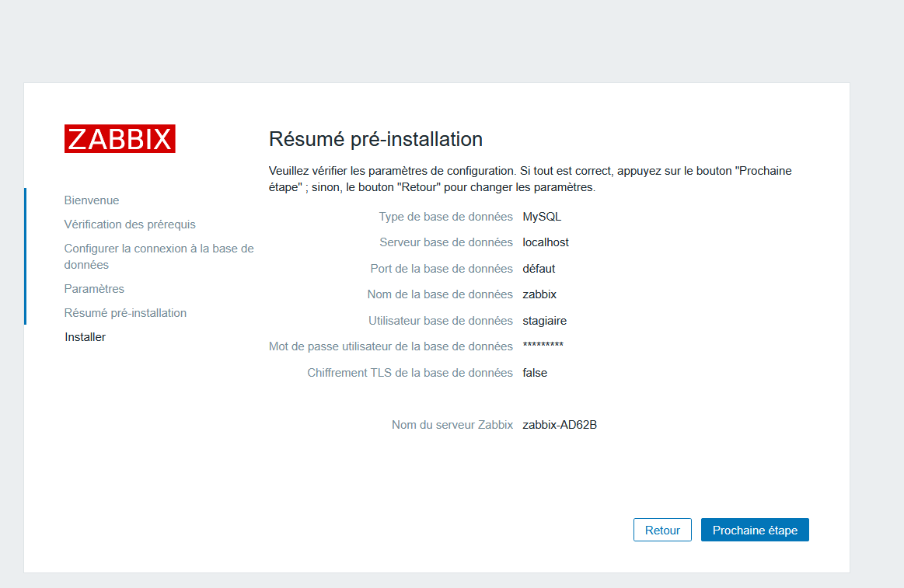Click the MySQL database type value
The height and width of the screenshot is (588, 904).
click(542, 216)
